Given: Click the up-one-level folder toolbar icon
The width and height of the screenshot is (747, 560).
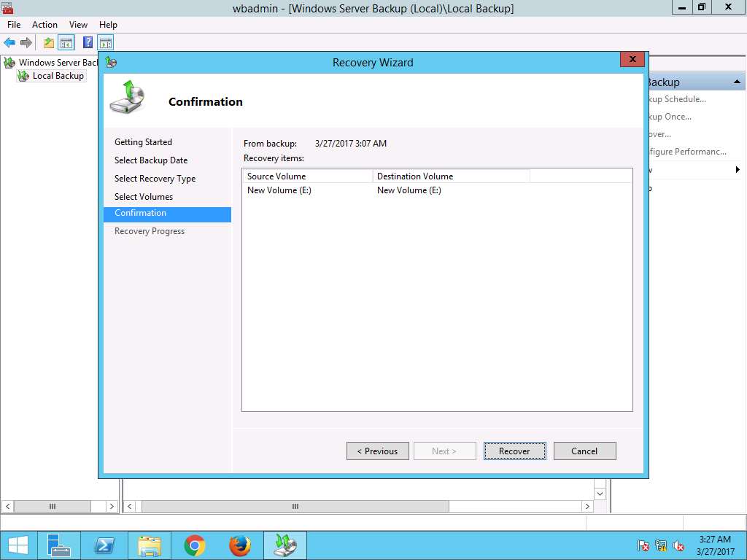Looking at the screenshot, I should [x=49, y=43].
